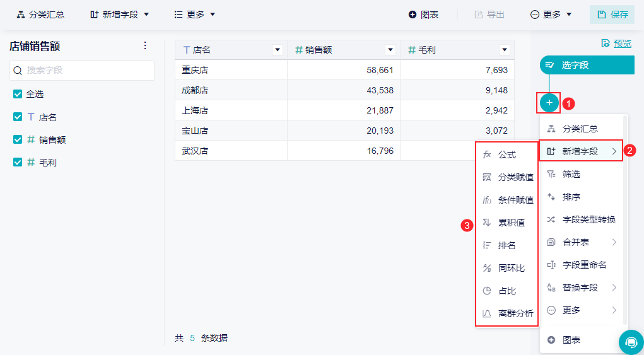Choose the 占比 pie icon option
This screenshot has height=355, width=644.
point(506,291)
